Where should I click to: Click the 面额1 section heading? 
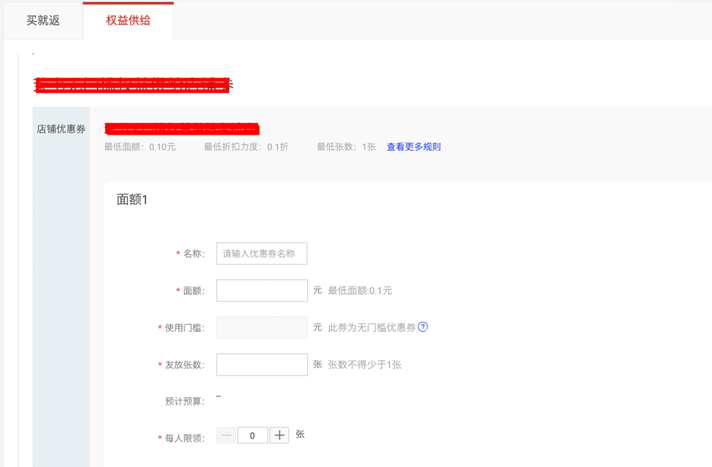click(x=132, y=199)
